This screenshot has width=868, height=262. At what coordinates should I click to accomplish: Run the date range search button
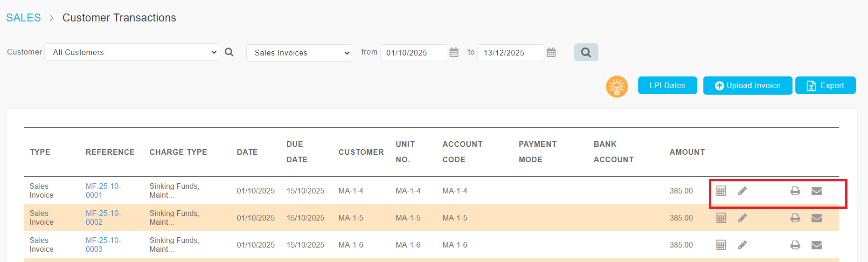coord(586,52)
